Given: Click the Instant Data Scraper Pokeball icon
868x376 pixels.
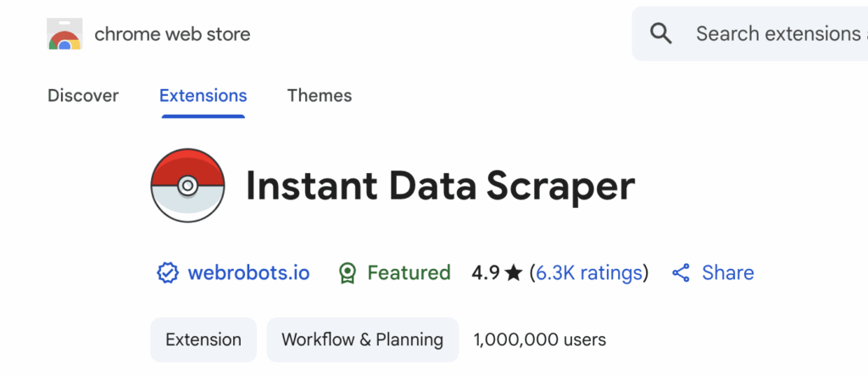Looking at the screenshot, I should click(187, 187).
